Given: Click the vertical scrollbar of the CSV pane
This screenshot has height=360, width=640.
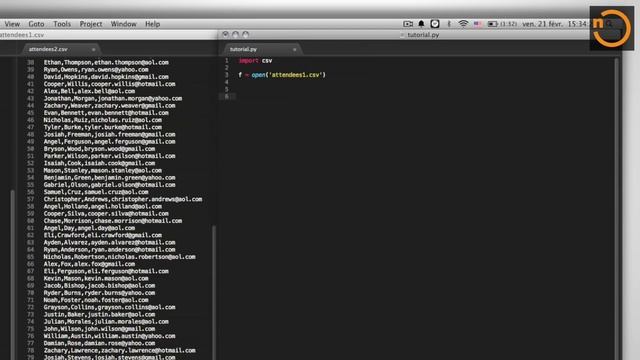Looking at the screenshot, I should [x=214, y=292].
